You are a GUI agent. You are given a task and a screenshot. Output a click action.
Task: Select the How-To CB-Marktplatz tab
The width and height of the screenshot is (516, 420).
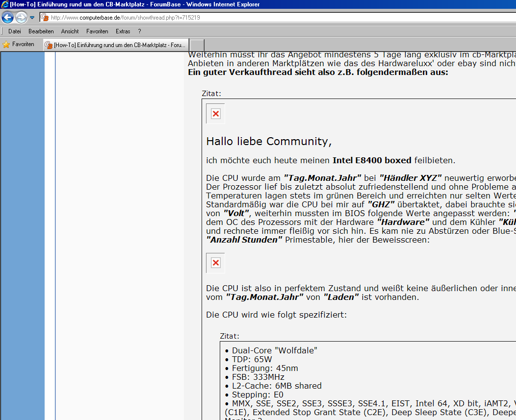pyautogui.click(x=116, y=45)
